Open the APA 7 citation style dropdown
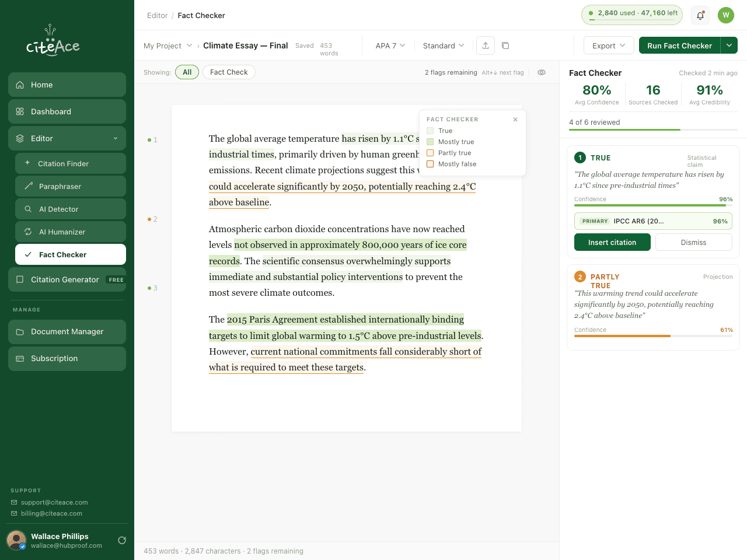 [x=390, y=45]
